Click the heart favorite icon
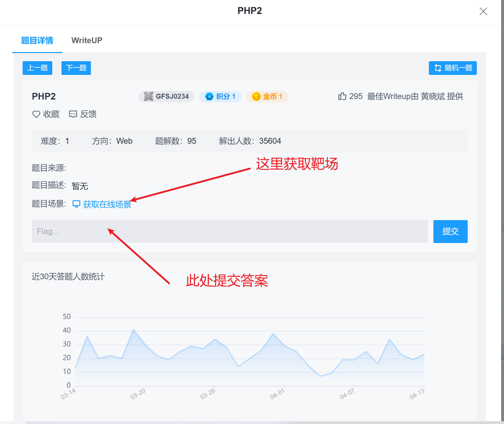 click(36, 114)
